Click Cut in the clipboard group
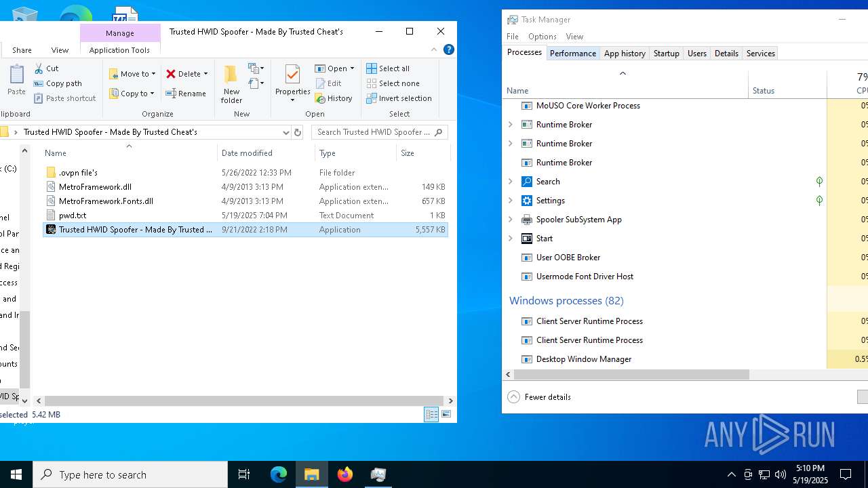Viewport: 868px width, 488px height. 46,68
